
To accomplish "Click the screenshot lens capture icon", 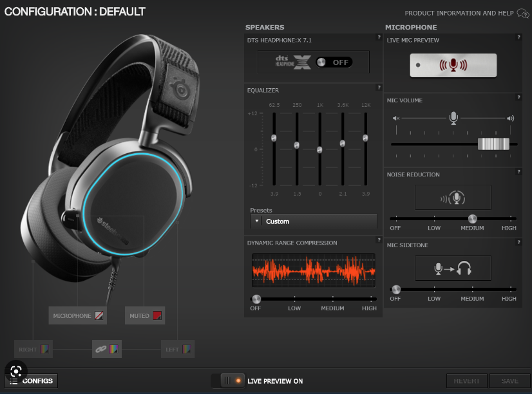I will (x=16, y=371).
